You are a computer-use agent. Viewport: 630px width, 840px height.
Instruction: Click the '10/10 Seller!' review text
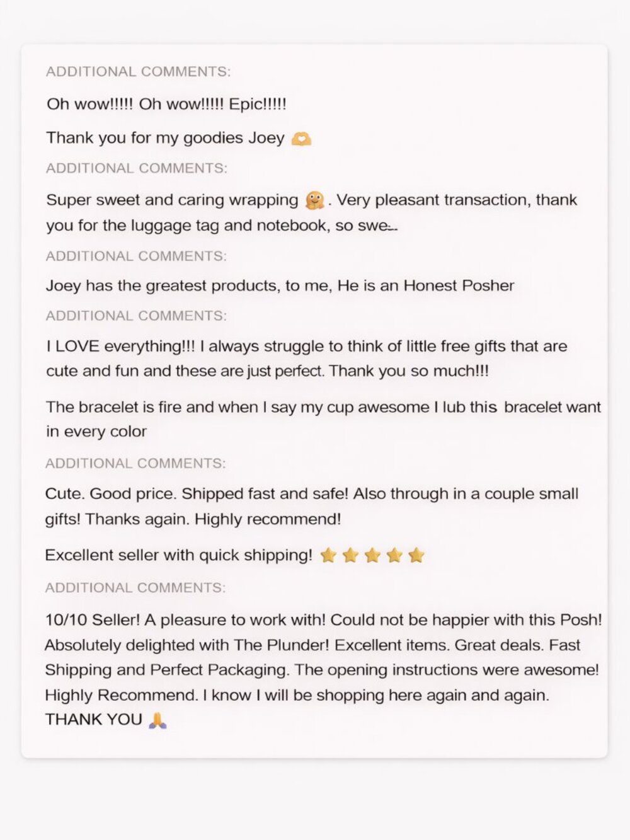[323, 670]
